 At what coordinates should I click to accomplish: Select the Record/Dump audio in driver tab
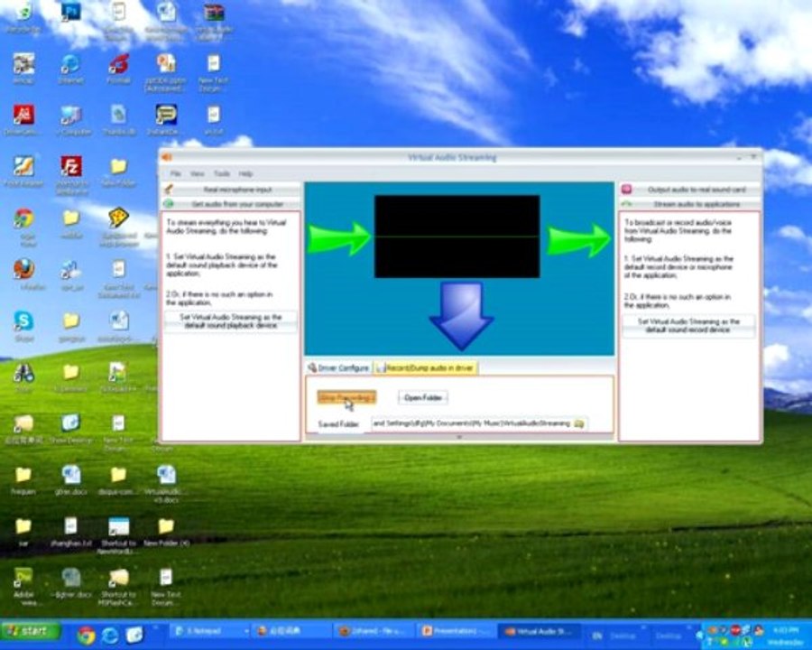pyautogui.click(x=425, y=367)
